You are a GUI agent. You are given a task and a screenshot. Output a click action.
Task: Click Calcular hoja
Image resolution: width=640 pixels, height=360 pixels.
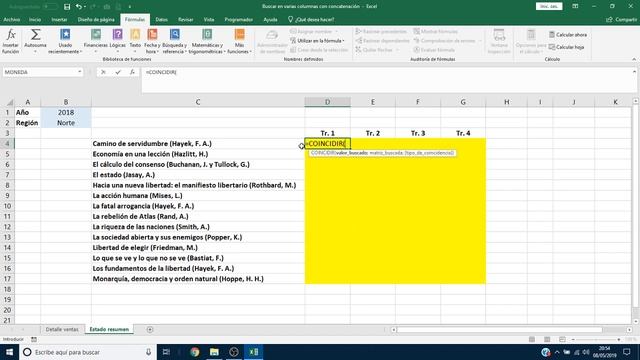click(x=567, y=47)
